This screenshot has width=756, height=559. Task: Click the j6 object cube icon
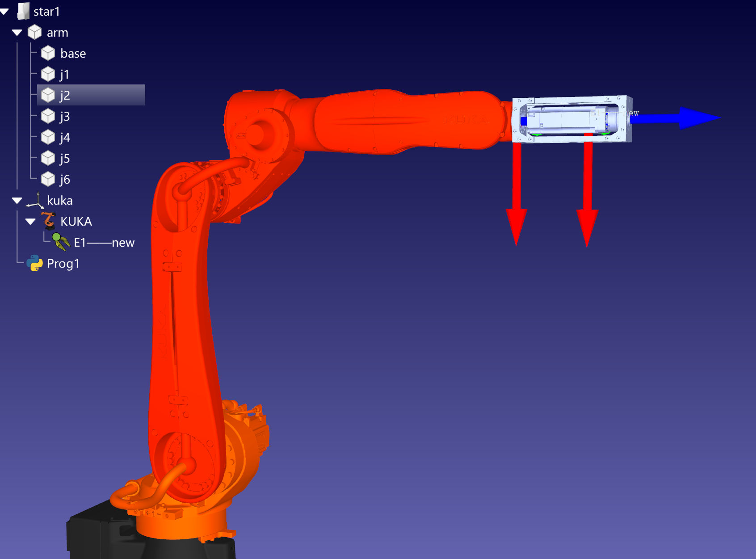pyautogui.click(x=48, y=179)
